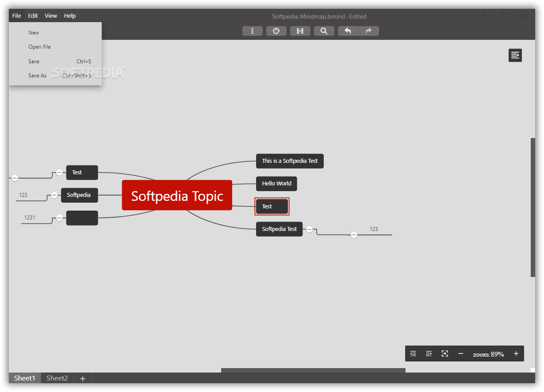The image size is (544, 392).
Task: Choose Open File from the File menu
Action: (x=55, y=47)
